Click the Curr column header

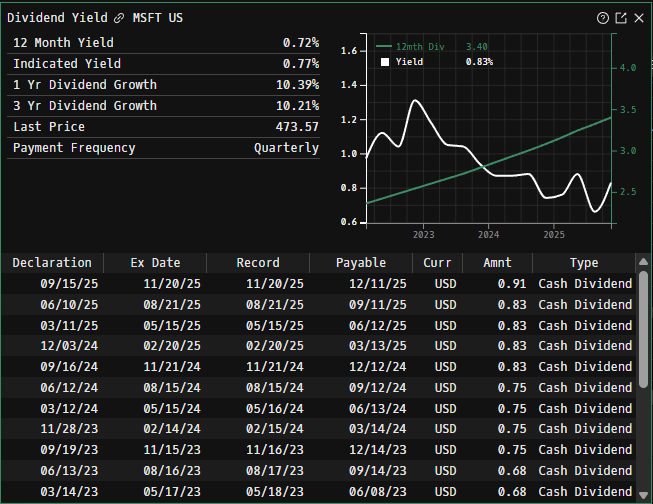tap(437, 263)
